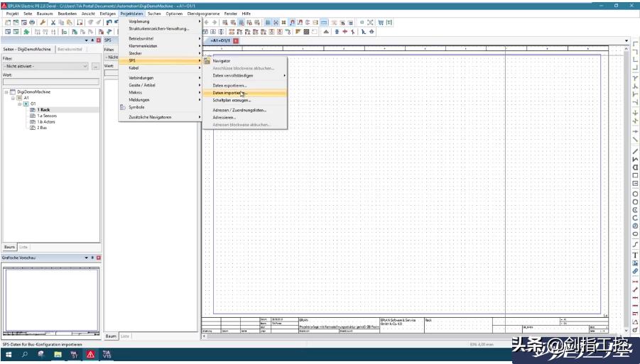Click the Wert input field in Seiten navigator
Screen dimensions: 640x364
pos(51,82)
